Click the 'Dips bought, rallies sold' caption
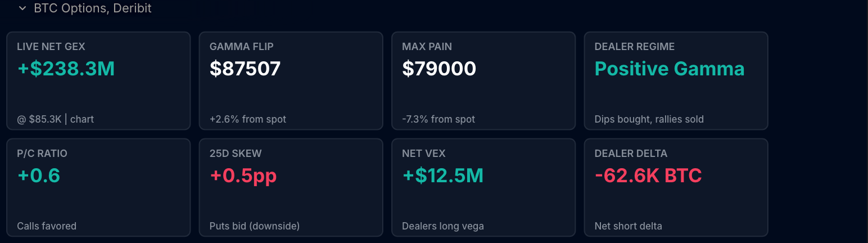The width and height of the screenshot is (868, 243). pos(649,119)
